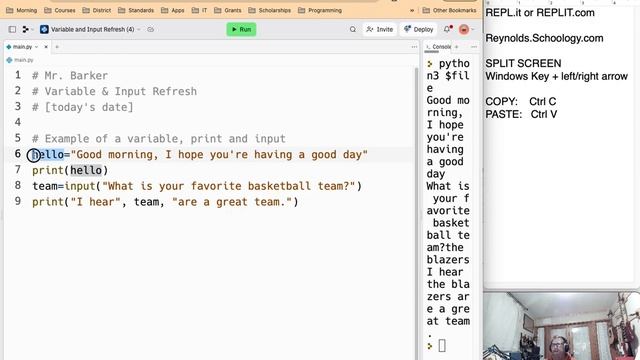
Task: Click the # [today's date] comment
Action: pos(83,107)
